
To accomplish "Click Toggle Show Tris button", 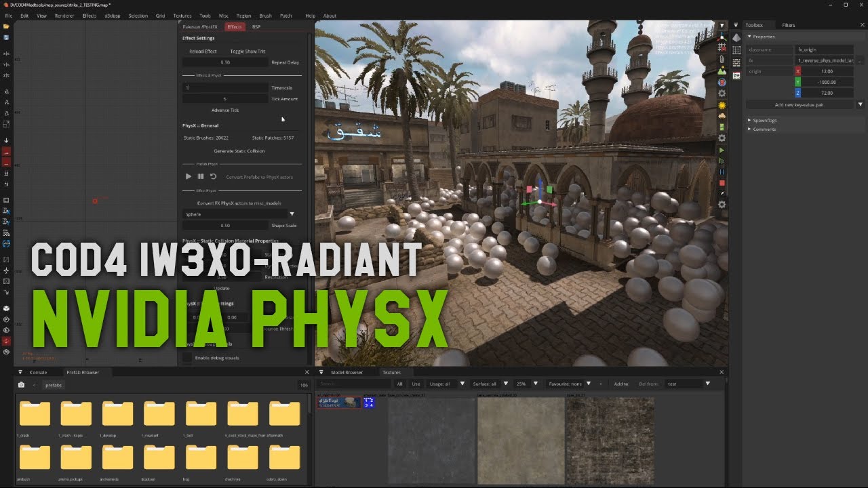I will pyautogui.click(x=248, y=52).
